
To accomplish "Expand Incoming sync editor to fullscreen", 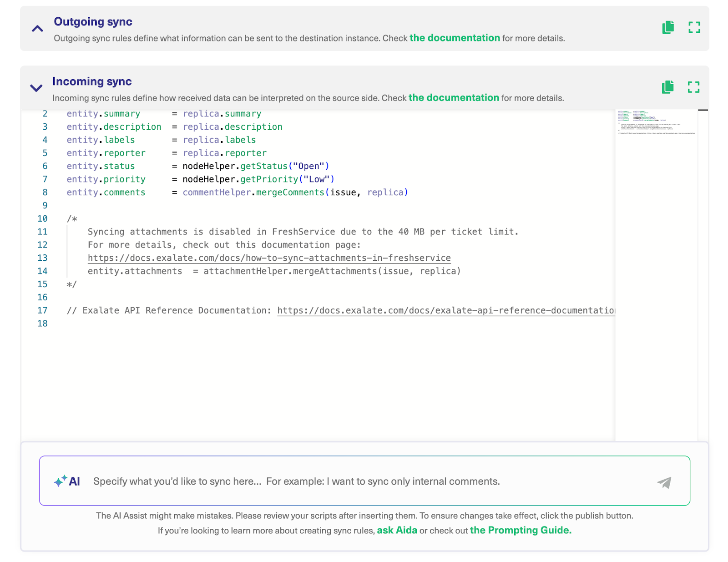I will pos(693,87).
